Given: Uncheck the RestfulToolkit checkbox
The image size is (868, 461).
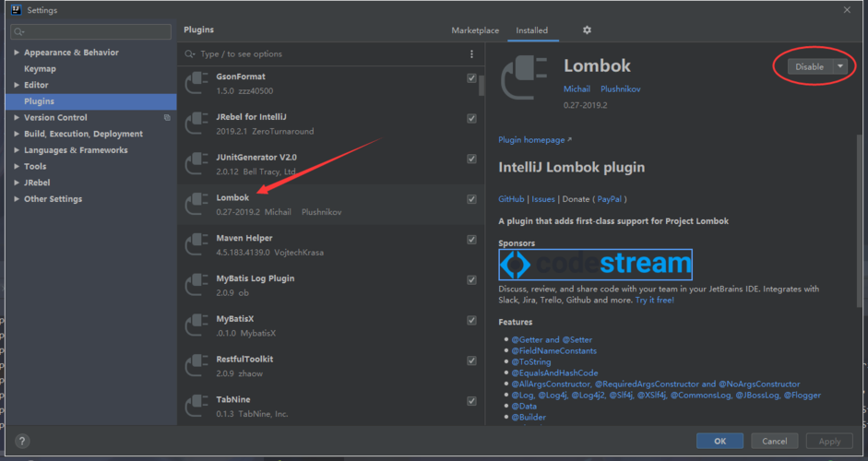Looking at the screenshot, I should pos(471,361).
